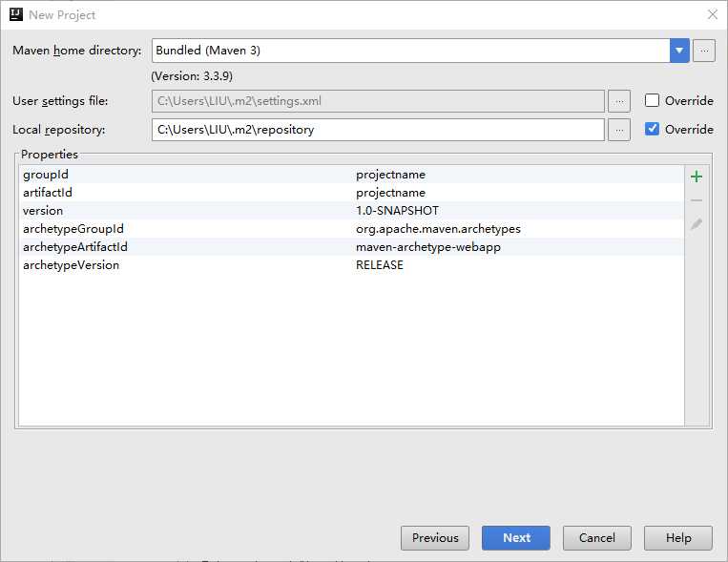Click the Previous button

point(435,538)
